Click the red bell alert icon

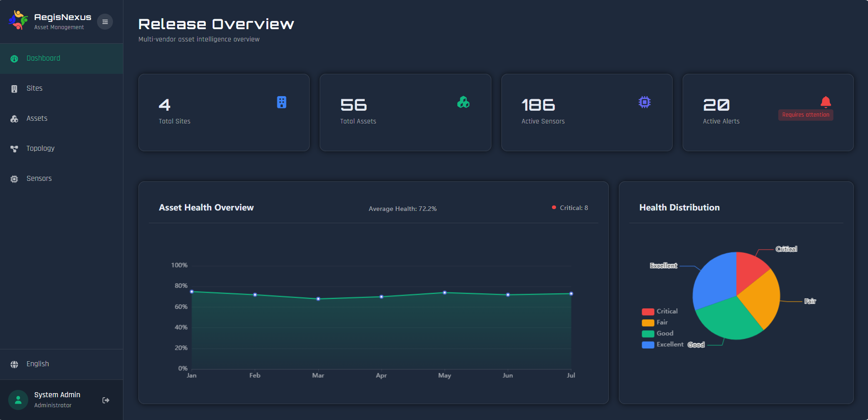point(826,102)
